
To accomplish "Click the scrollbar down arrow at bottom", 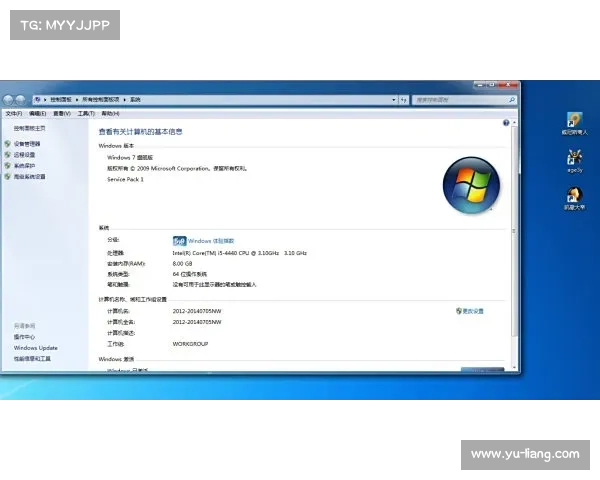I will [514, 367].
